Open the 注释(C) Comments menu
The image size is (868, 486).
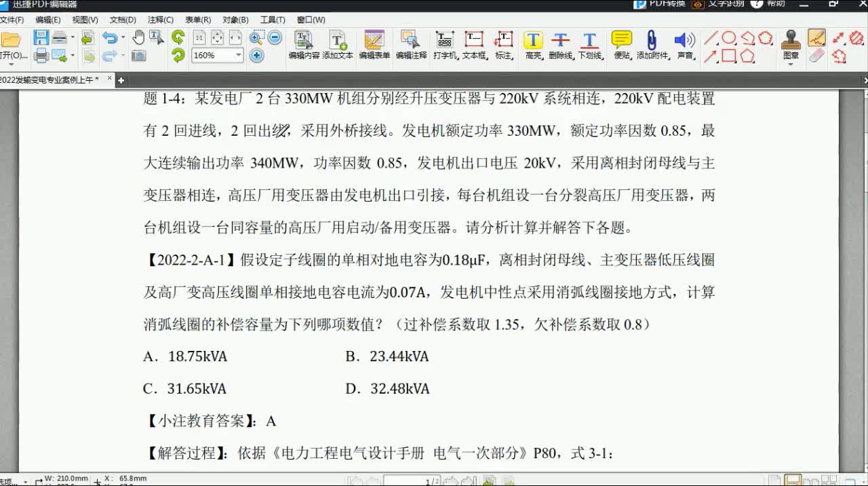coord(160,20)
